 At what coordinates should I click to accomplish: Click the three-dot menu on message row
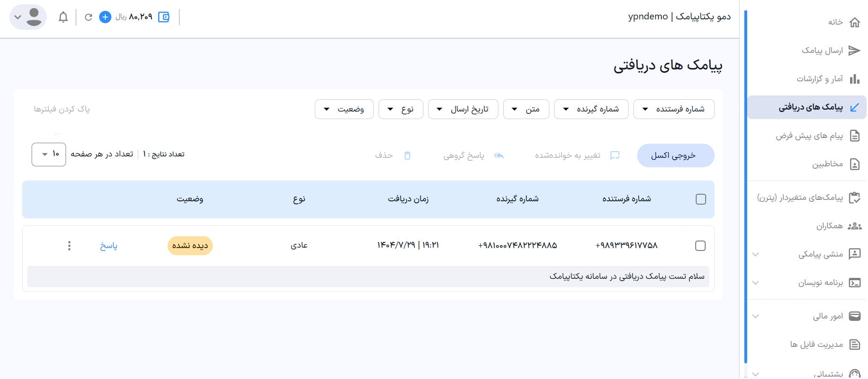click(69, 246)
